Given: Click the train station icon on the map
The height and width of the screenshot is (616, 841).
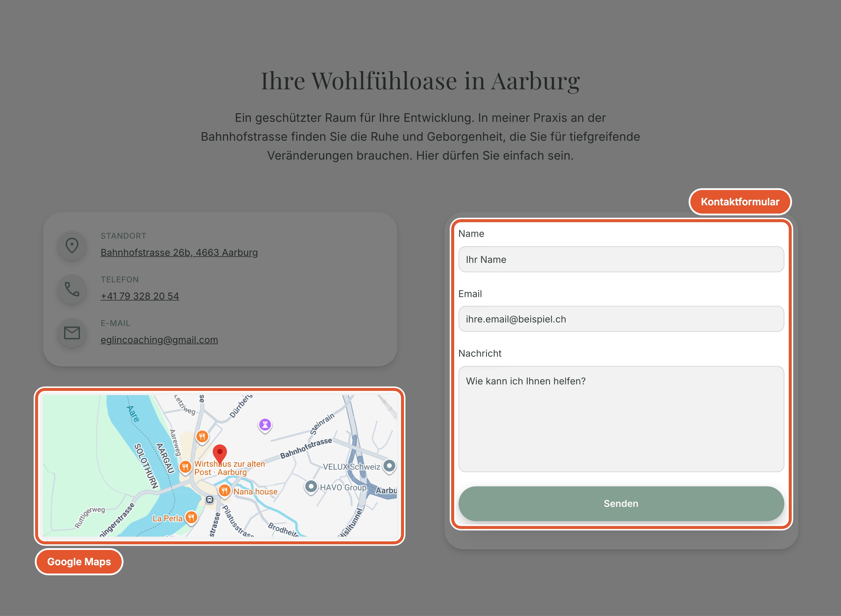Looking at the screenshot, I should tap(210, 499).
